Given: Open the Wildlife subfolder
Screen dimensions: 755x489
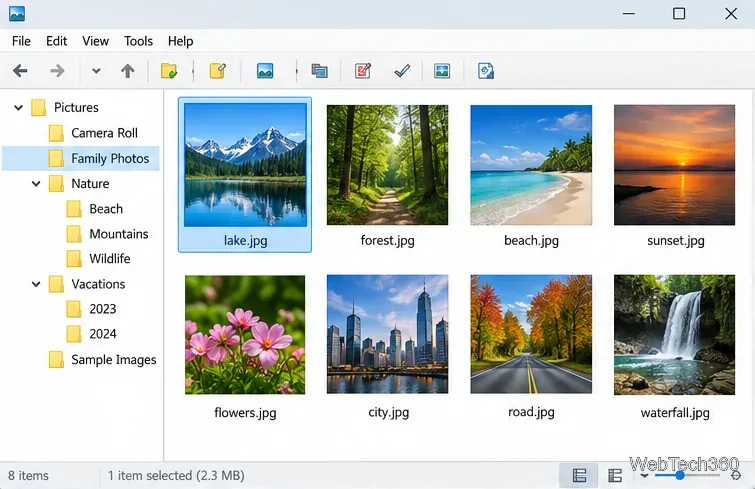Looking at the screenshot, I should click(x=110, y=259).
